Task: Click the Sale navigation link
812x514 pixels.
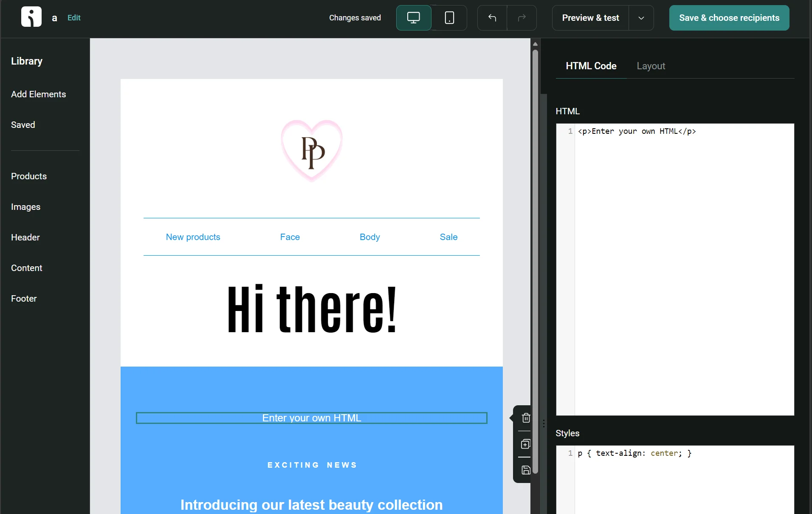Action: pyautogui.click(x=449, y=237)
